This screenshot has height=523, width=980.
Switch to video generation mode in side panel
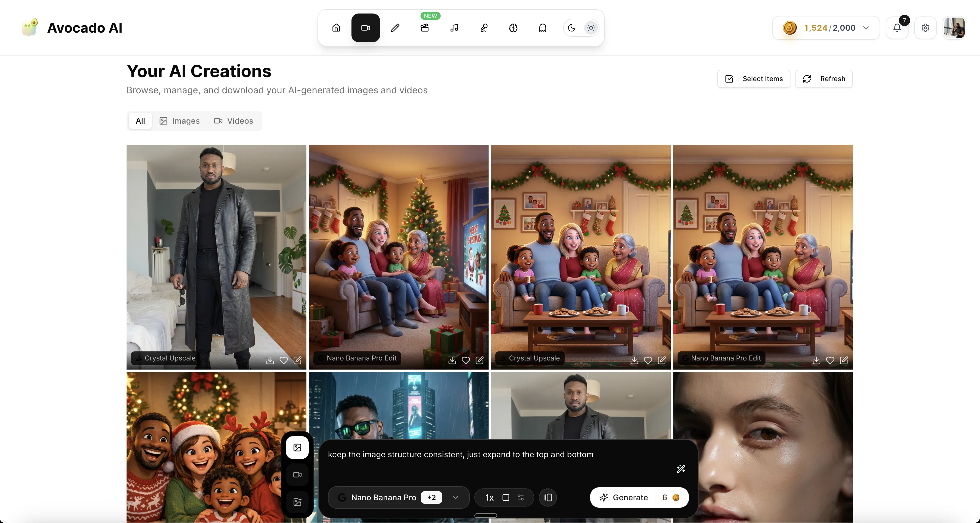[297, 475]
